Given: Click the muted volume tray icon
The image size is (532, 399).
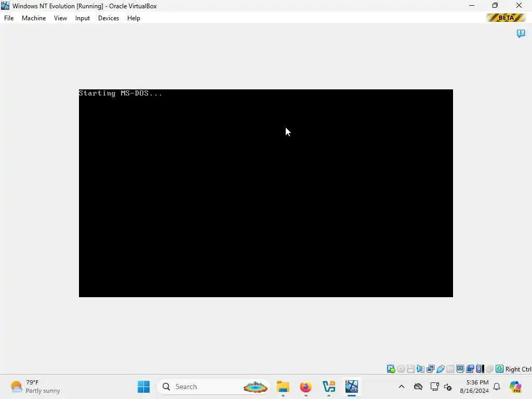Looking at the screenshot, I should (448, 387).
